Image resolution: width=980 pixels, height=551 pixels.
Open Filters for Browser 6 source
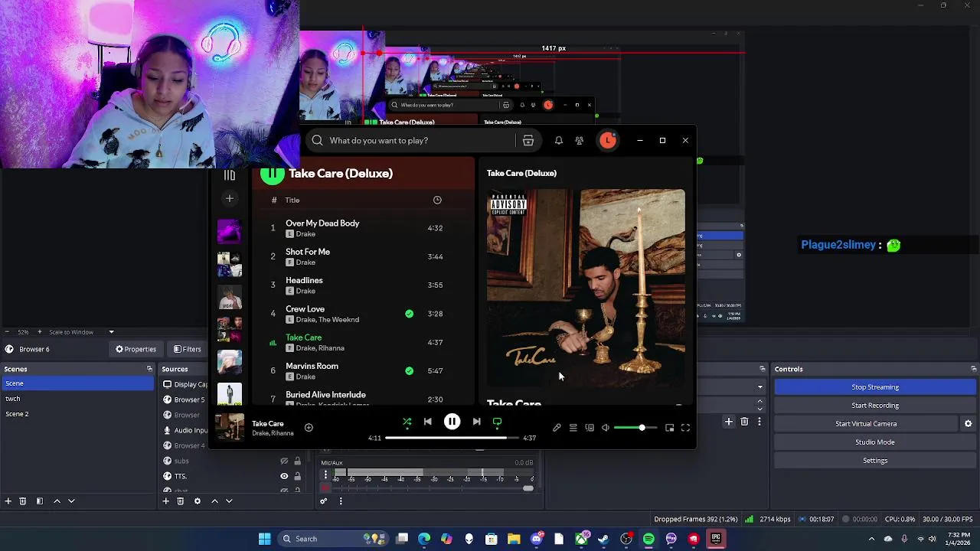188,349
